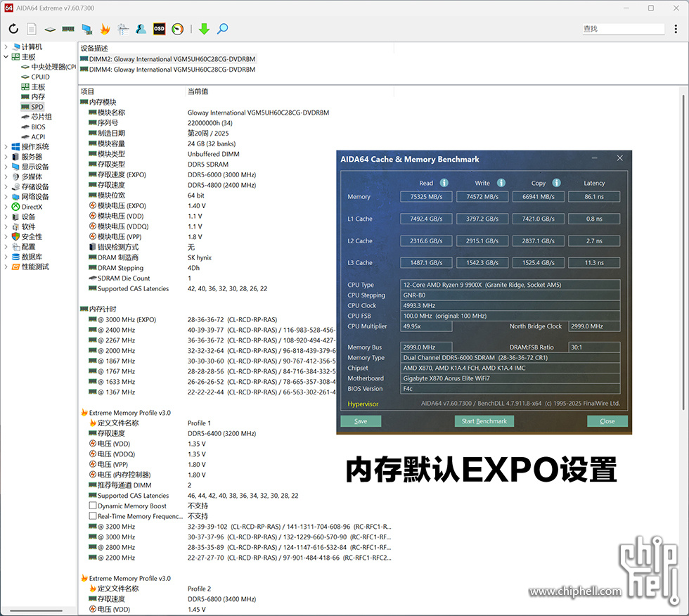Viewport: 689px width, 616px height.
Task: Open the 芯片组 tree item
Action: (x=37, y=117)
